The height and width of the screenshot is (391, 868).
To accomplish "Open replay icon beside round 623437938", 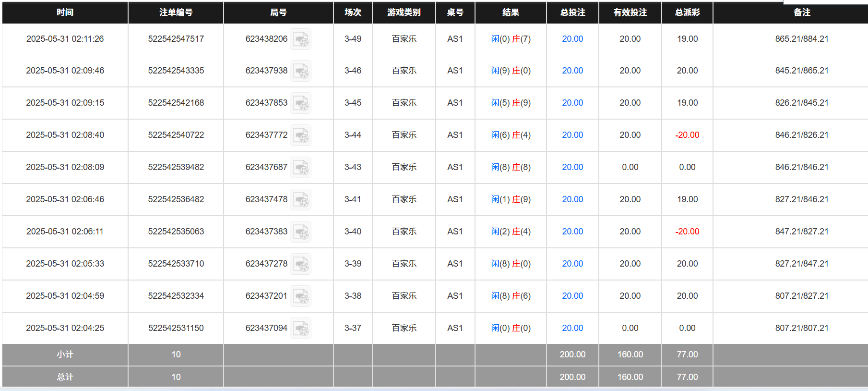I will pos(301,71).
